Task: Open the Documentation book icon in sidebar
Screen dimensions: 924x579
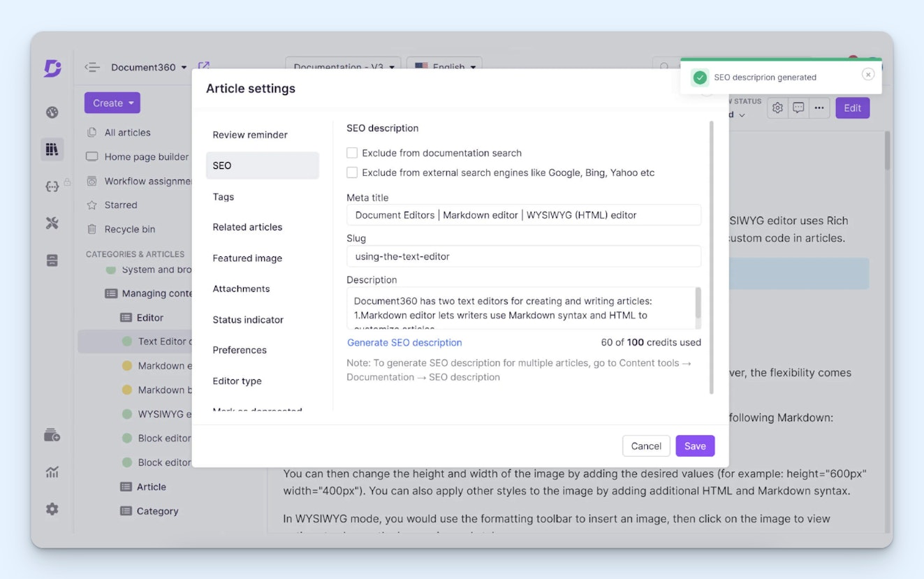Action: (52, 149)
